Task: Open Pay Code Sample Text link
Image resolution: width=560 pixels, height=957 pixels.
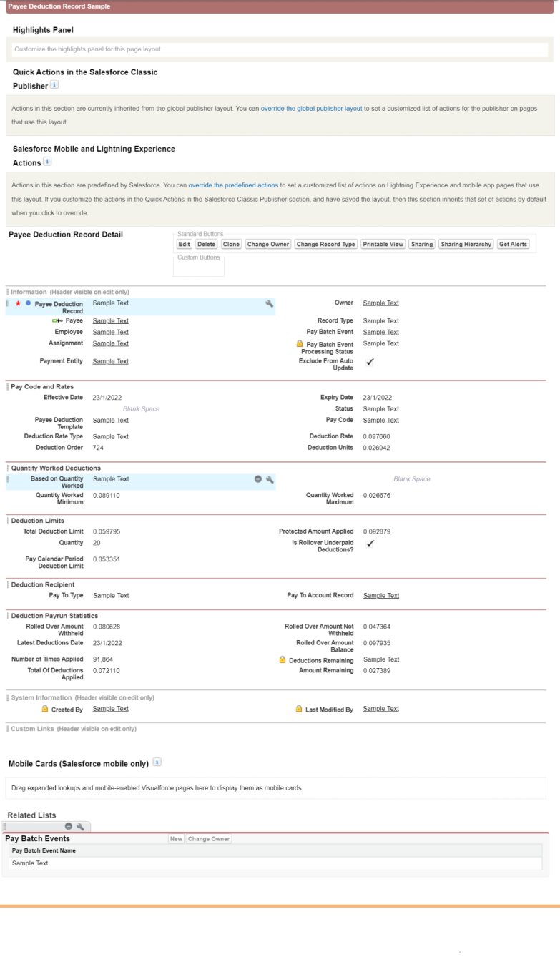Action: coord(380,421)
